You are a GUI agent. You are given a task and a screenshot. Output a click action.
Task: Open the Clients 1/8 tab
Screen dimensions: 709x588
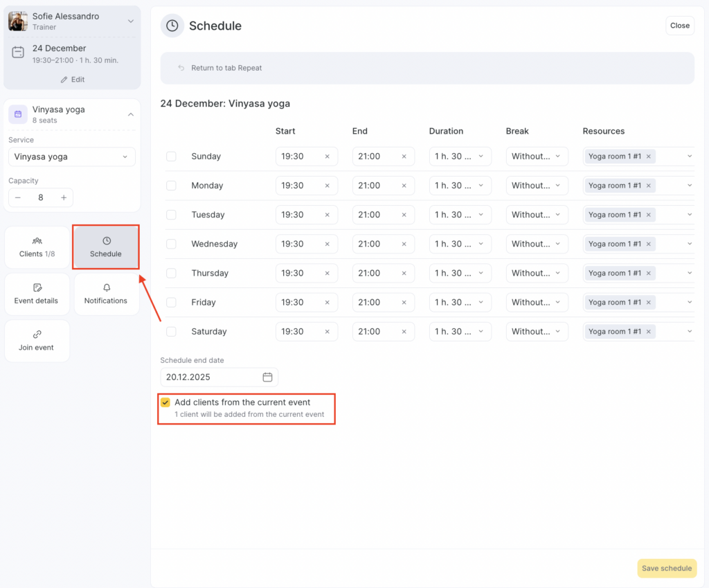[37, 247]
